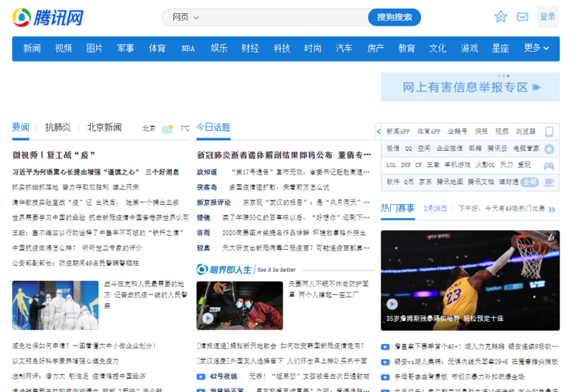This screenshot has width=572, height=392.
Task: Click video icon beside 詹皇拿下赛季首个40+ headline
Action: tap(386, 347)
